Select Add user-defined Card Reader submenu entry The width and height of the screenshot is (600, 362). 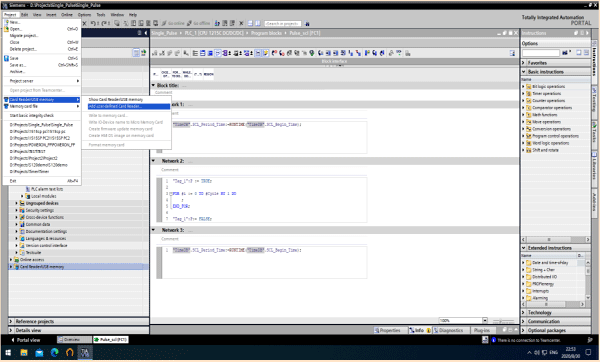point(128,106)
